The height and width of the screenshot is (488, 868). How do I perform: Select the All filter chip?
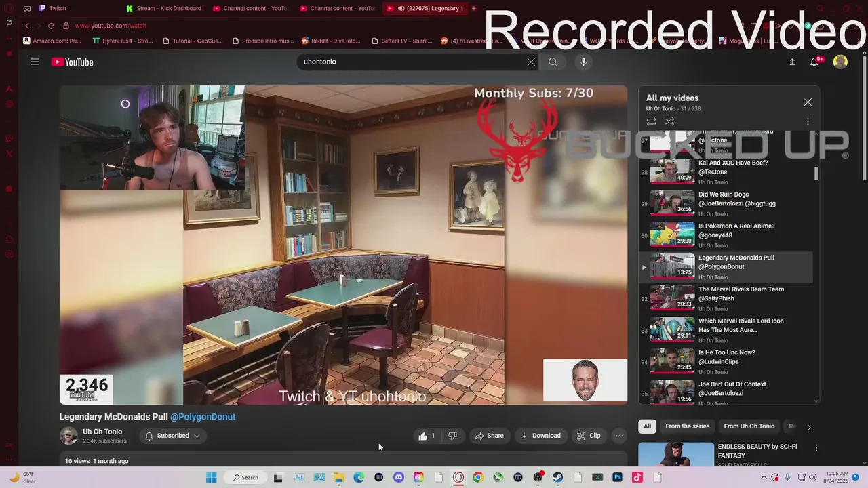[647, 426]
